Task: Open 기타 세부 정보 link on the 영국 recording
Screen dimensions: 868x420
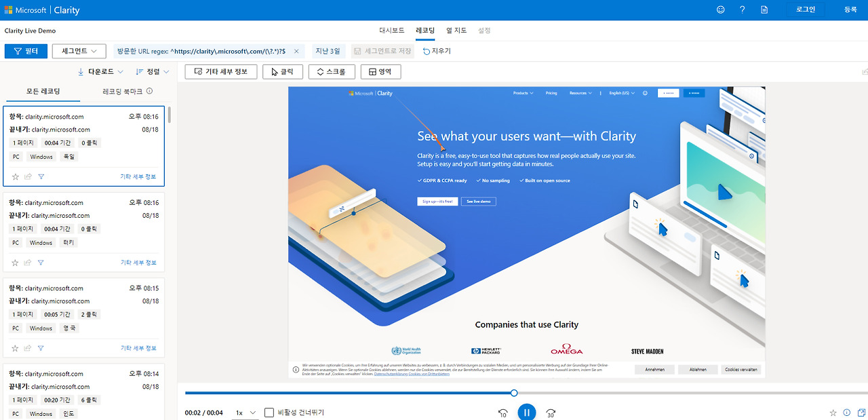Action: pos(138,348)
